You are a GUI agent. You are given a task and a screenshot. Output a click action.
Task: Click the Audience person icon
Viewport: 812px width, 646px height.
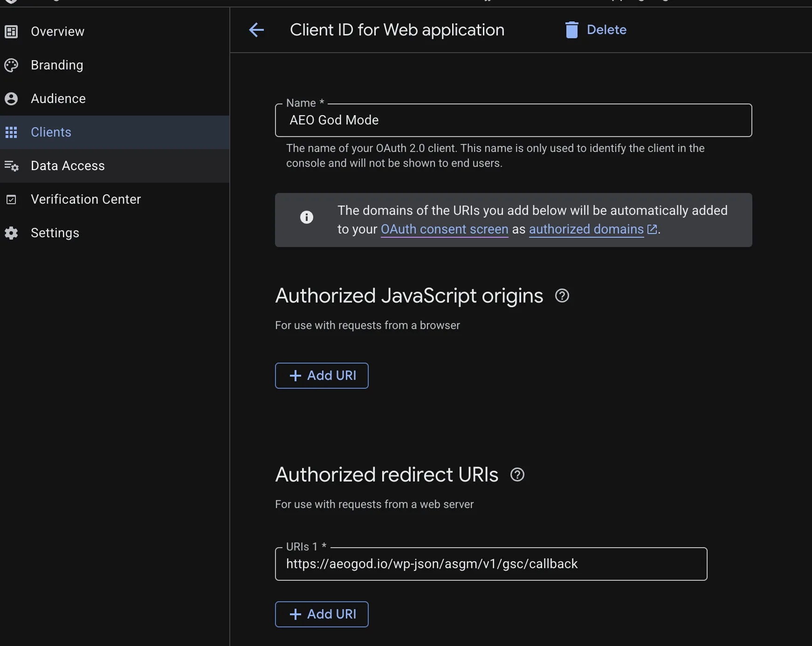pos(11,99)
